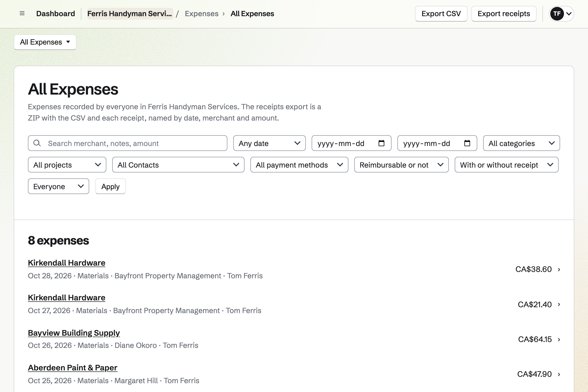The image size is (588, 392).
Task: Open the TF user avatar menu
Action: click(x=561, y=13)
